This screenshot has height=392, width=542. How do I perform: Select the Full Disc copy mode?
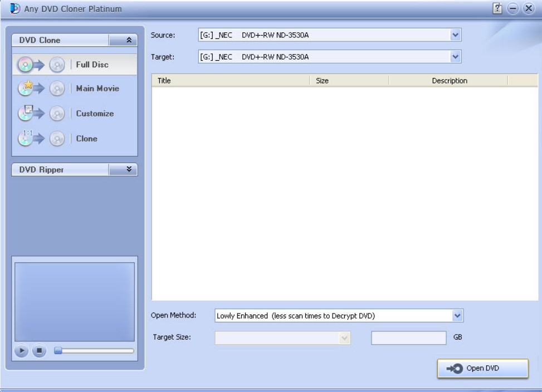tap(75, 65)
